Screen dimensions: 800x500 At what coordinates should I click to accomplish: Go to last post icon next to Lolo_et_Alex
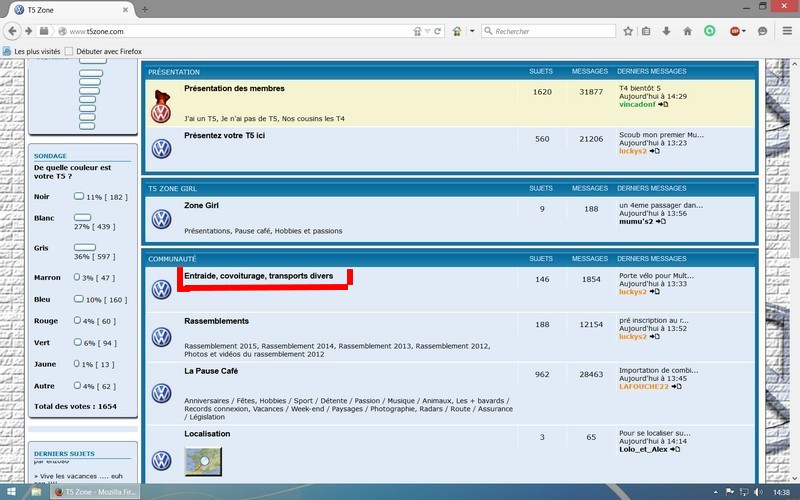click(x=675, y=449)
